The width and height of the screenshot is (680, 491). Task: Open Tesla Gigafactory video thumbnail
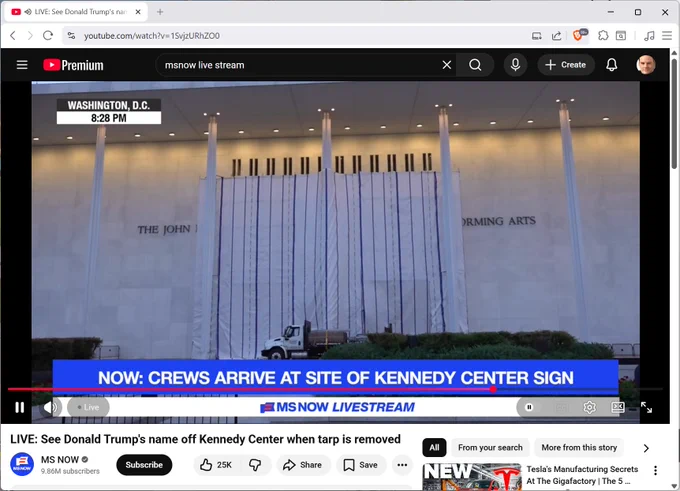tap(472, 477)
